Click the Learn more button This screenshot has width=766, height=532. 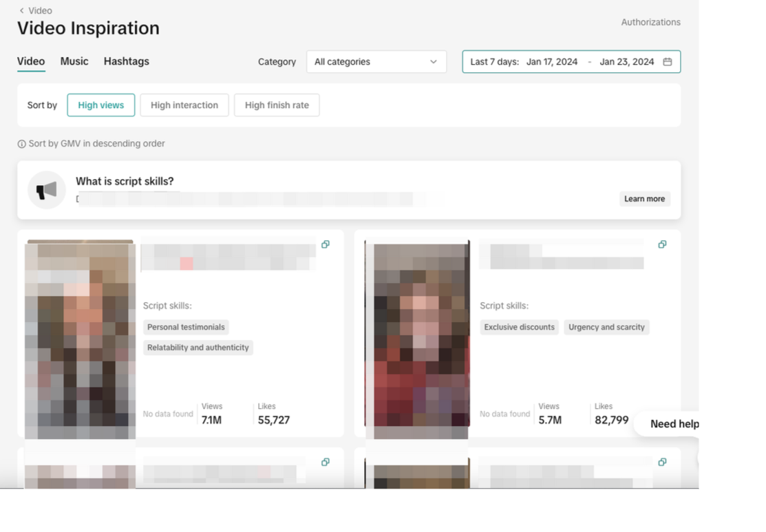click(644, 199)
